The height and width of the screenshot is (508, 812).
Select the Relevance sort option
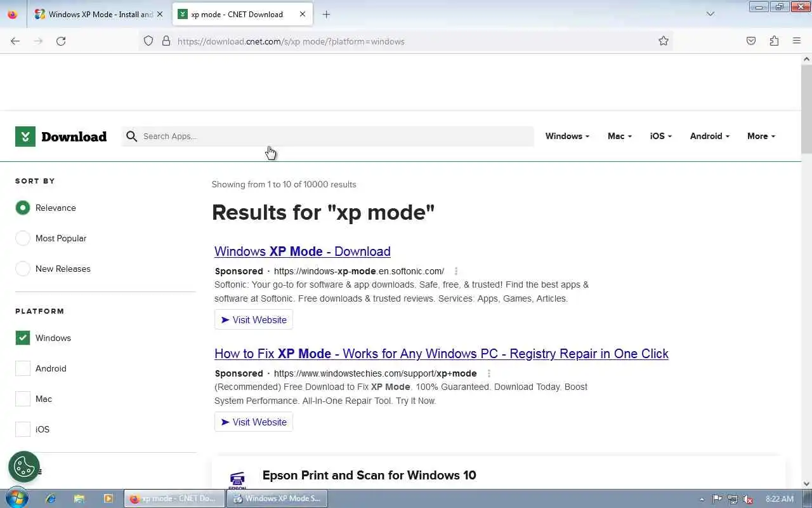(x=23, y=208)
